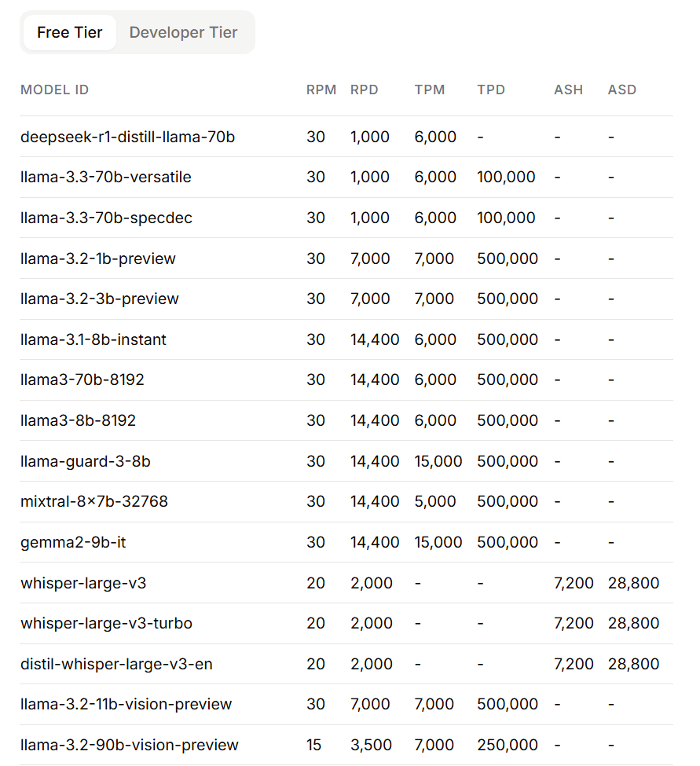The image size is (700, 766).
Task: Click the TPD column header
Action: click(491, 90)
